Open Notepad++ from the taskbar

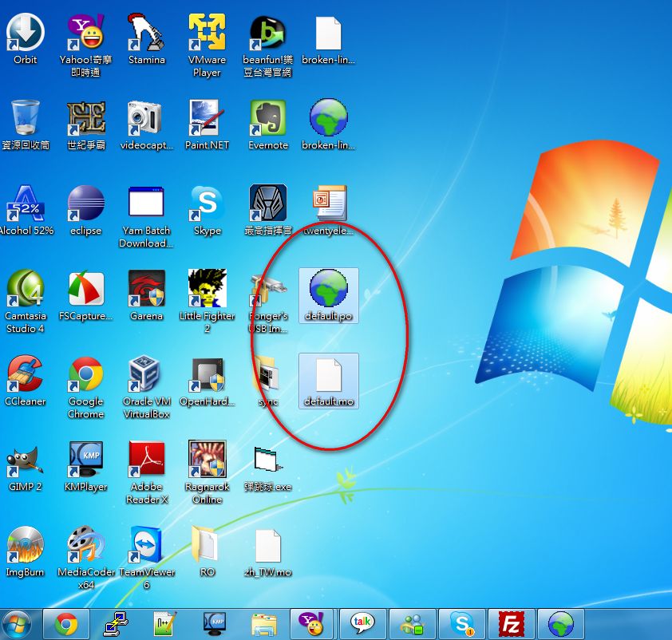pyautogui.click(x=165, y=624)
